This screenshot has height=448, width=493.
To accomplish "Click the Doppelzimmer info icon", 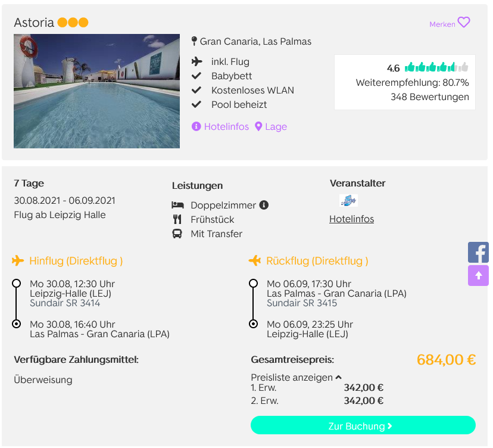I will click(264, 205).
